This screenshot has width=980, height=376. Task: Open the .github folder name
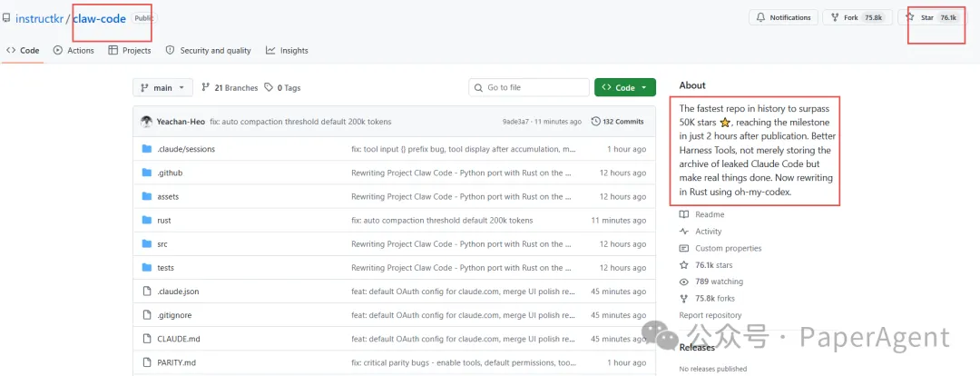[x=170, y=173]
